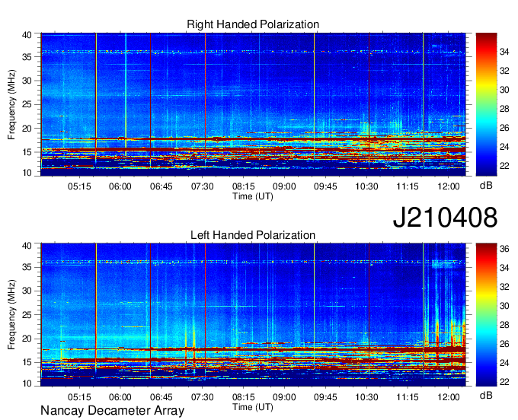
Task: Click "07:30" tick on Left Handed time axis
Action: [x=202, y=397]
